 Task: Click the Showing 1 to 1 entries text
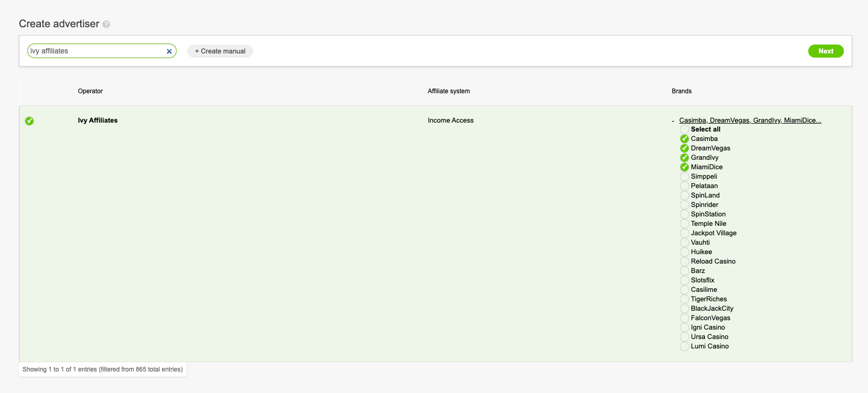pyautogui.click(x=103, y=369)
